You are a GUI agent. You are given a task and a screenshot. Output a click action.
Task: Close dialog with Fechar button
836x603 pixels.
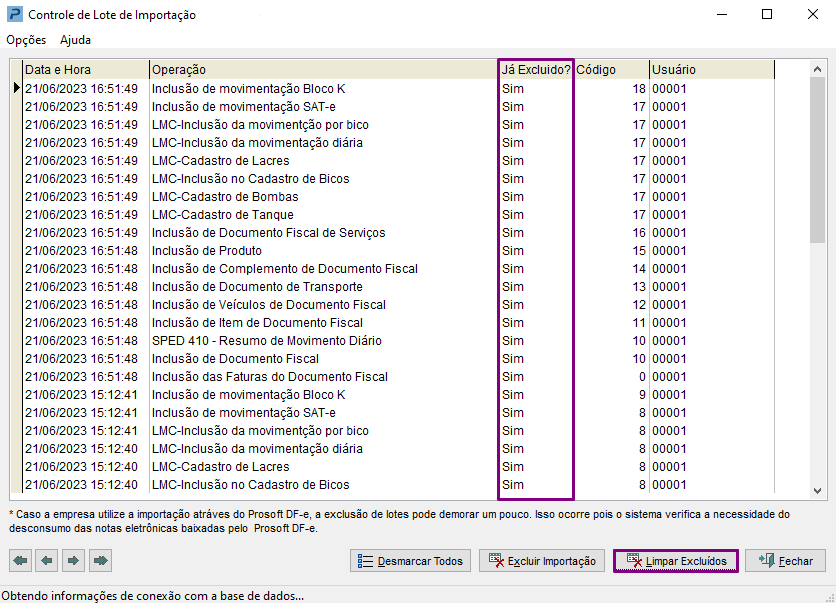[785, 561]
